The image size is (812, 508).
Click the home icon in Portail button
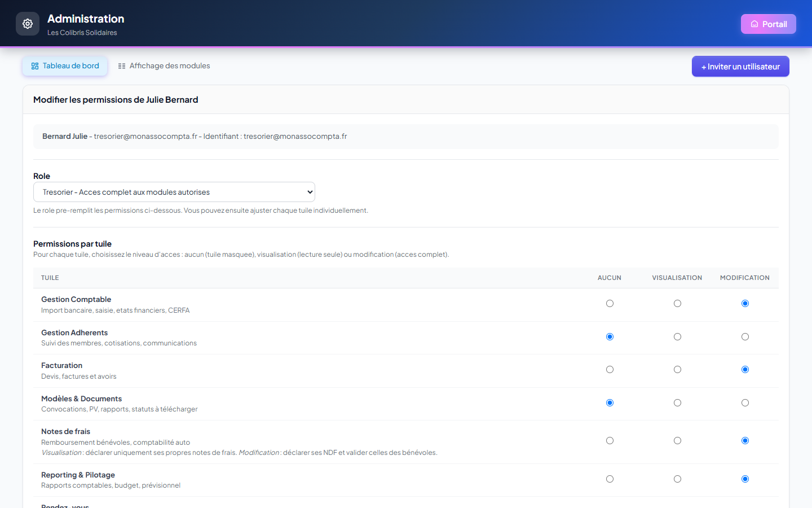tap(754, 24)
